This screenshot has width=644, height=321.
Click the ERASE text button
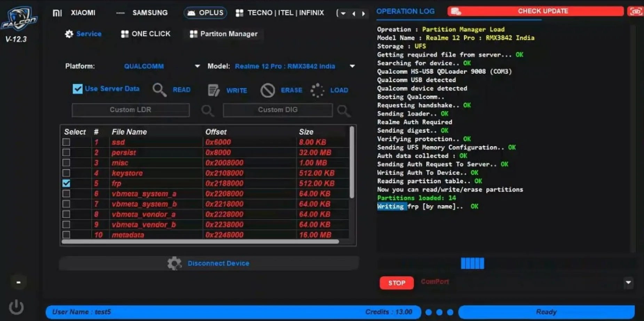[292, 90]
